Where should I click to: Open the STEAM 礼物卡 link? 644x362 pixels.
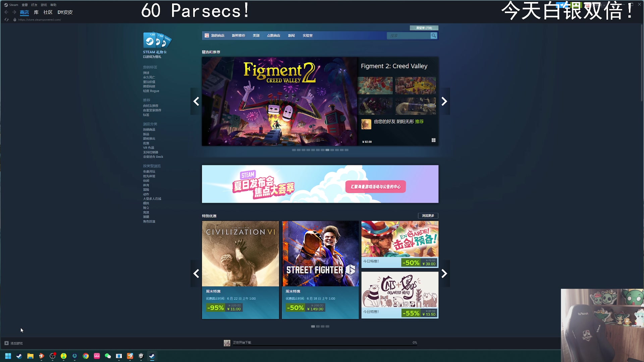pos(155,52)
